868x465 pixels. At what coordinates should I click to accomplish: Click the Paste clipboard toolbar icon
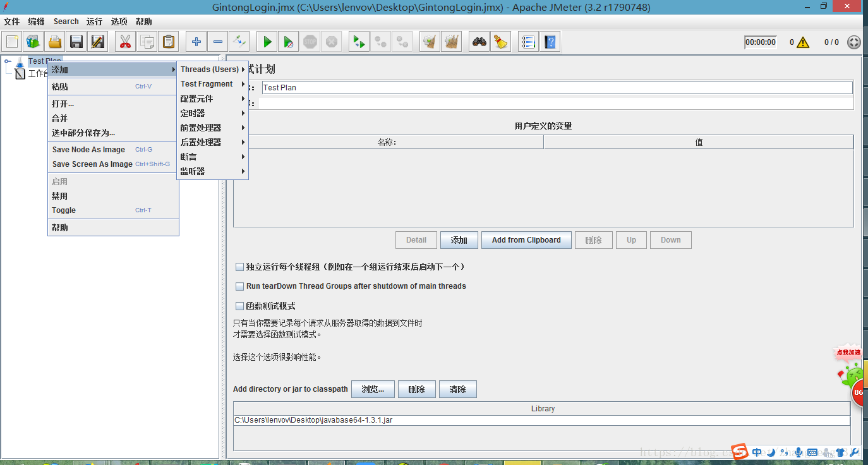[x=169, y=42]
